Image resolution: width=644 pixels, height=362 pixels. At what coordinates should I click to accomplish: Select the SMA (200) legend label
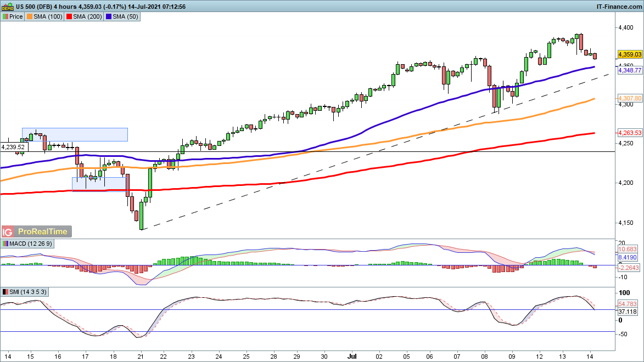point(87,17)
